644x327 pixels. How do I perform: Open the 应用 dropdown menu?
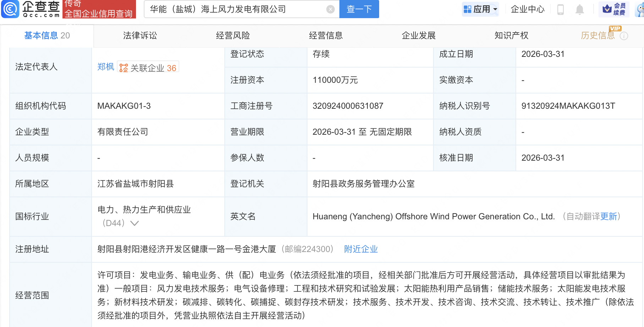[x=480, y=10]
